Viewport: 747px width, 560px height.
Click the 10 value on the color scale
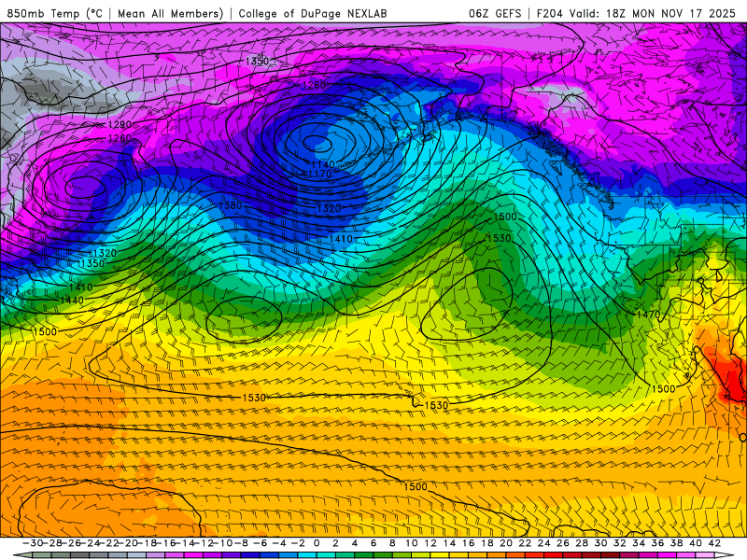click(x=412, y=543)
